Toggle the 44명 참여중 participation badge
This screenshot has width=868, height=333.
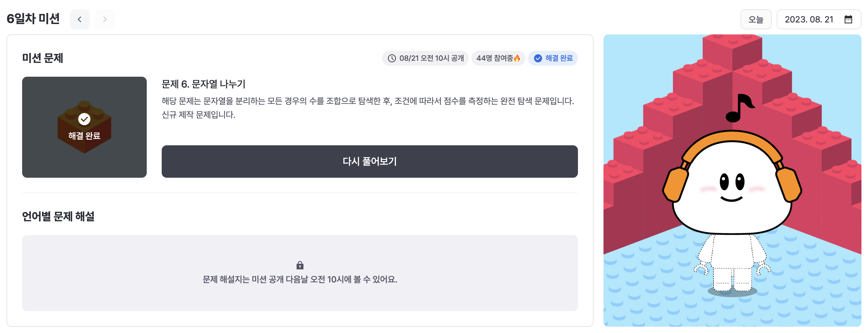(x=498, y=58)
